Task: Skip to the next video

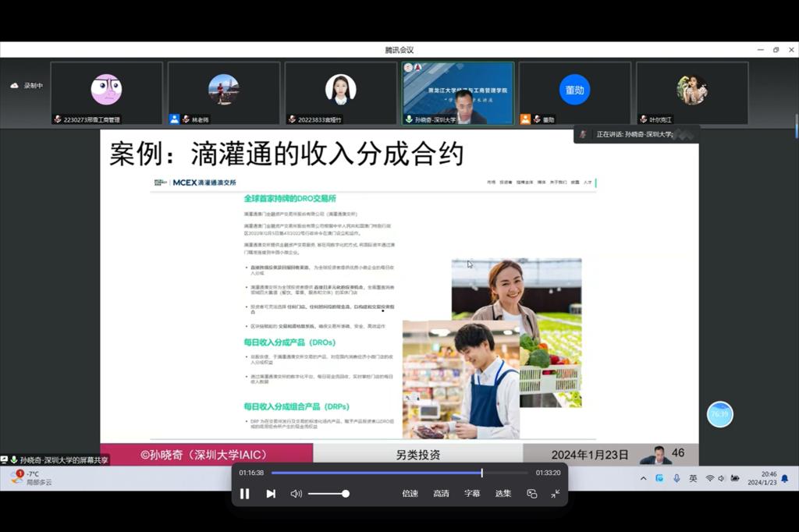Action: point(271,494)
